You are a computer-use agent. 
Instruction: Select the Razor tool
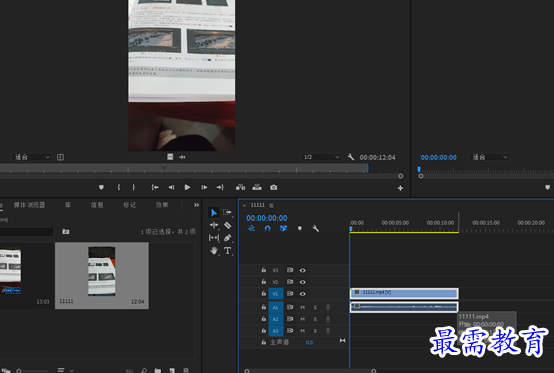tap(228, 225)
